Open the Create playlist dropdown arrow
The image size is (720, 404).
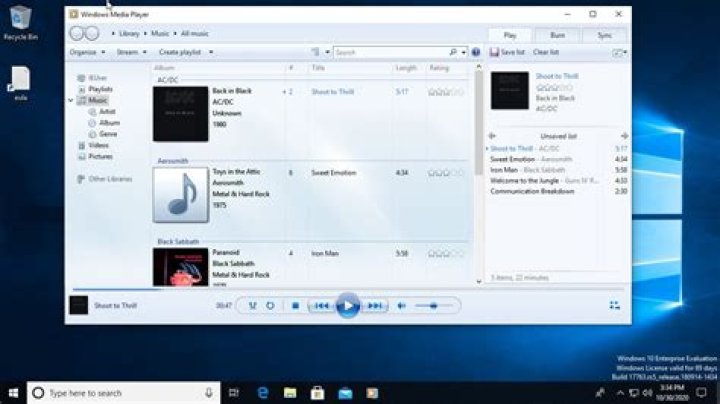(211, 52)
